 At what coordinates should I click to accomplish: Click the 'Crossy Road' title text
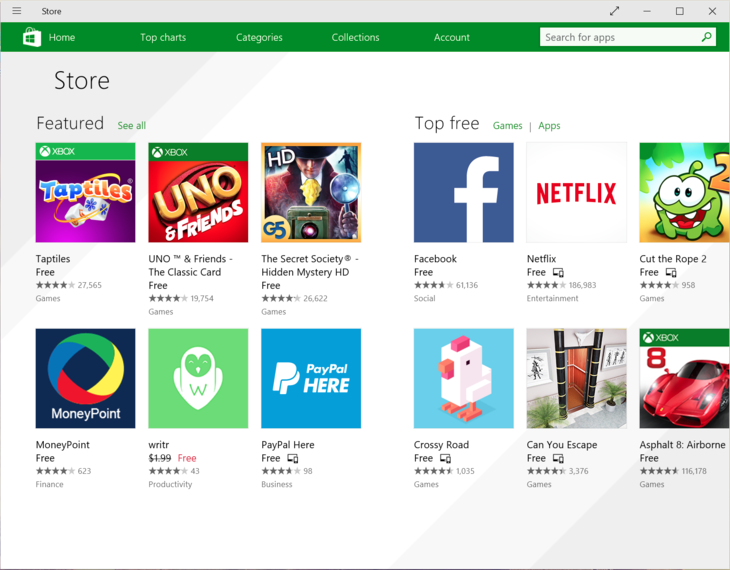(441, 445)
